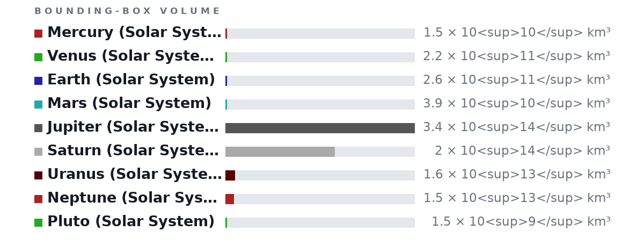
Task: Click Pluto's 1.5 × 10^9 km³ value
Action: 521,222
